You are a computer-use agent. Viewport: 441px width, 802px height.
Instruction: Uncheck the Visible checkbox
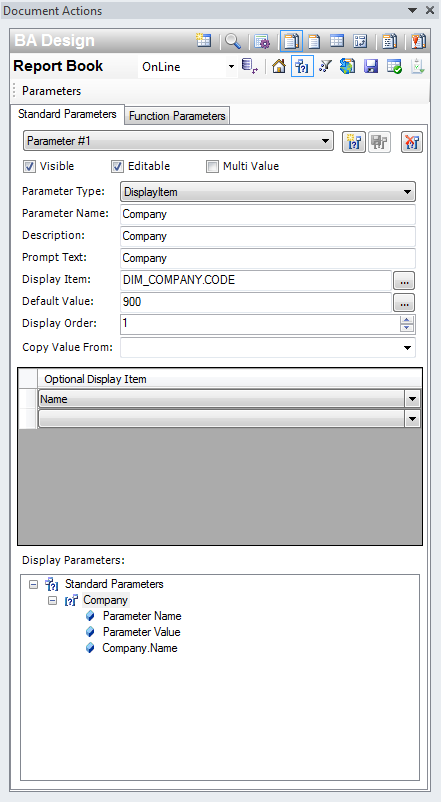[30, 167]
